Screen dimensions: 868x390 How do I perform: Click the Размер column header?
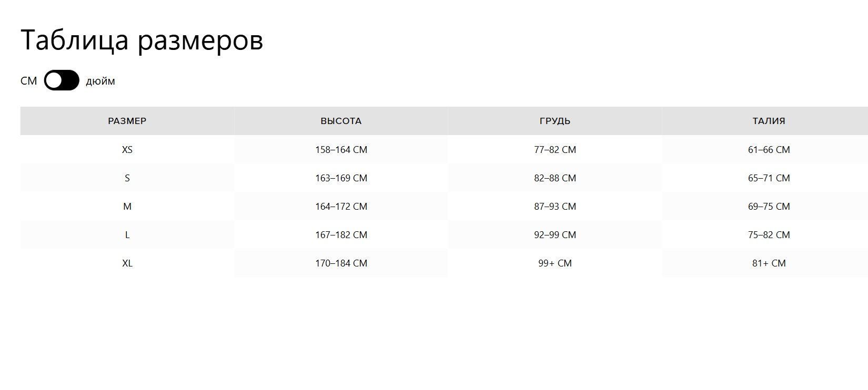127,121
